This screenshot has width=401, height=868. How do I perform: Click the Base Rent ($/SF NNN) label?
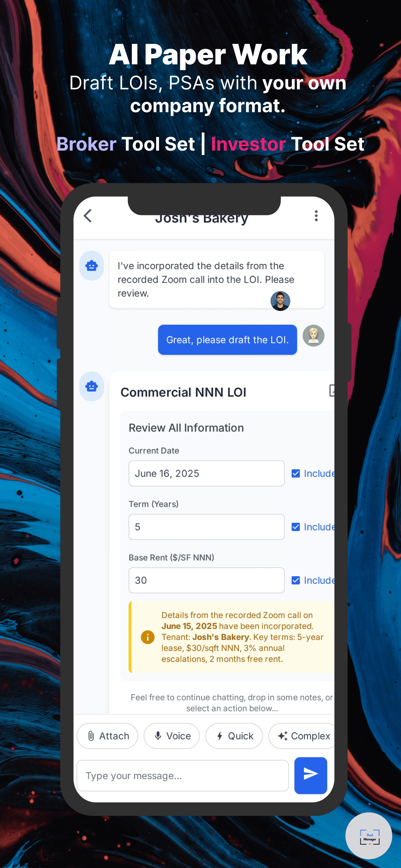[171, 557]
